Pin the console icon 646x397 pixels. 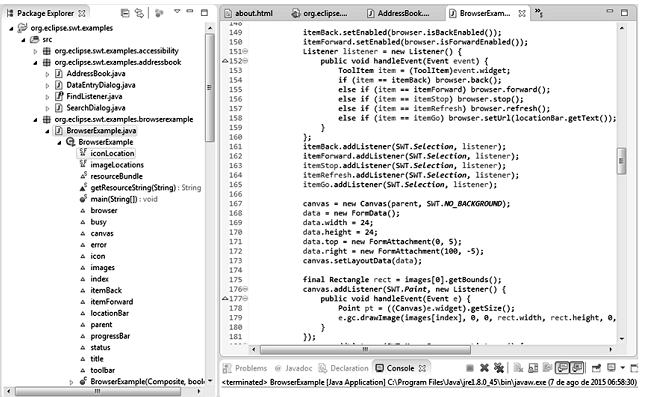pos(596,368)
